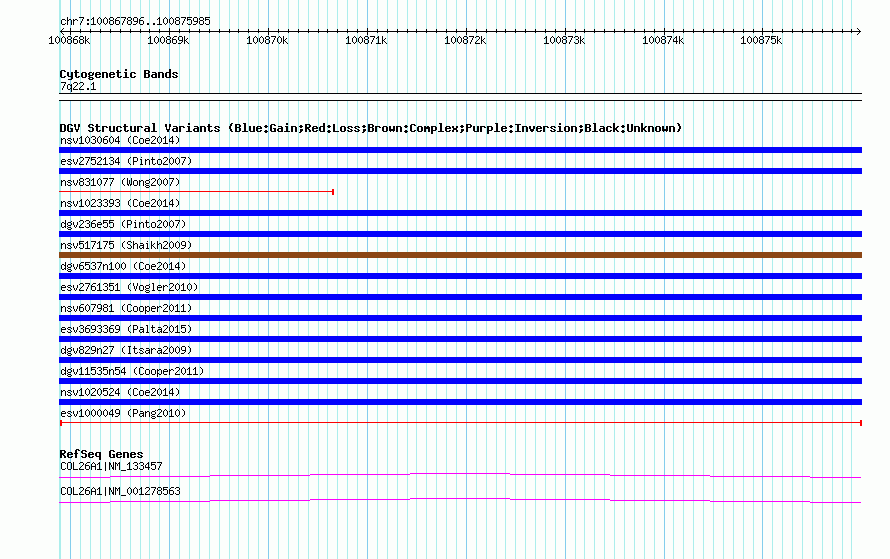
Task: Open the esv3693369 (Palta2015) variant label
Action: [126, 329]
